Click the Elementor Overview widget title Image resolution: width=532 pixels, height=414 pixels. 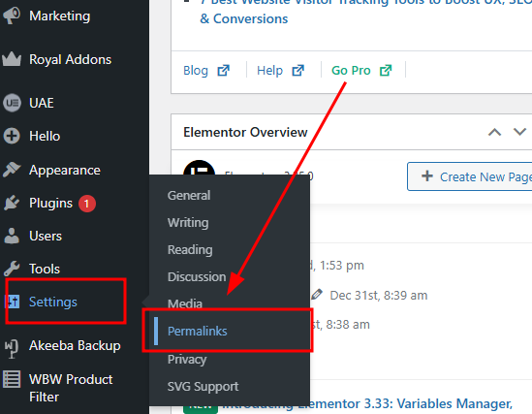pos(245,132)
